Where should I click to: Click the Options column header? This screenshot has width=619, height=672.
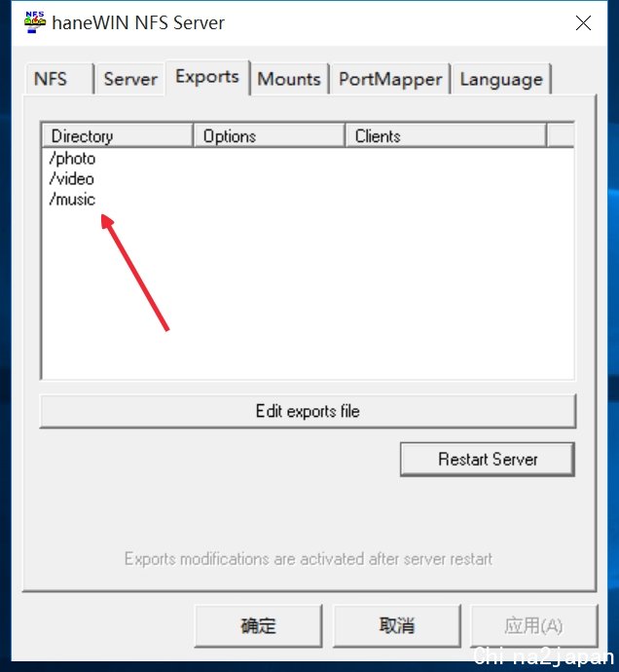[x=269, y=136]
